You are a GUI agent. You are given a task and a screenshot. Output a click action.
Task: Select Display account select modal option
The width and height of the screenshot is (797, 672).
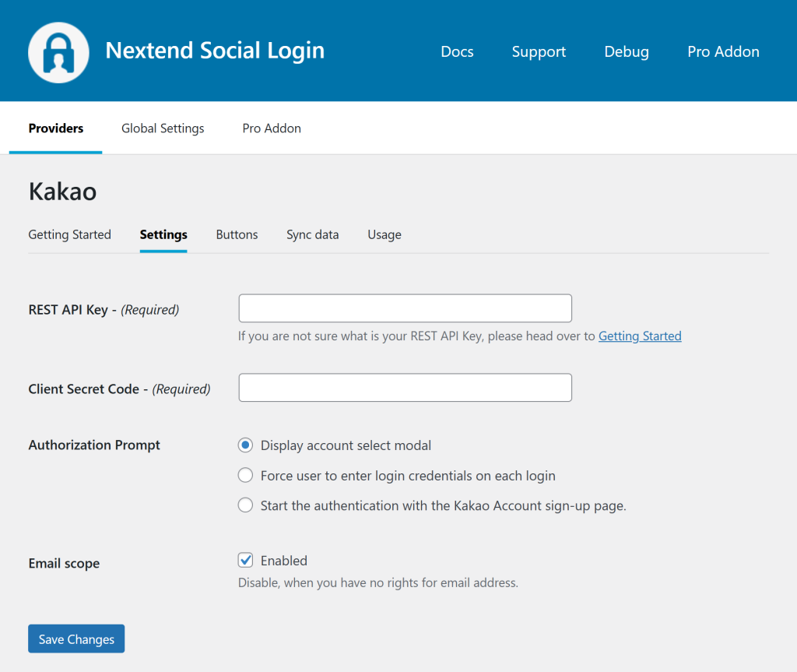(x=246, y=445)
